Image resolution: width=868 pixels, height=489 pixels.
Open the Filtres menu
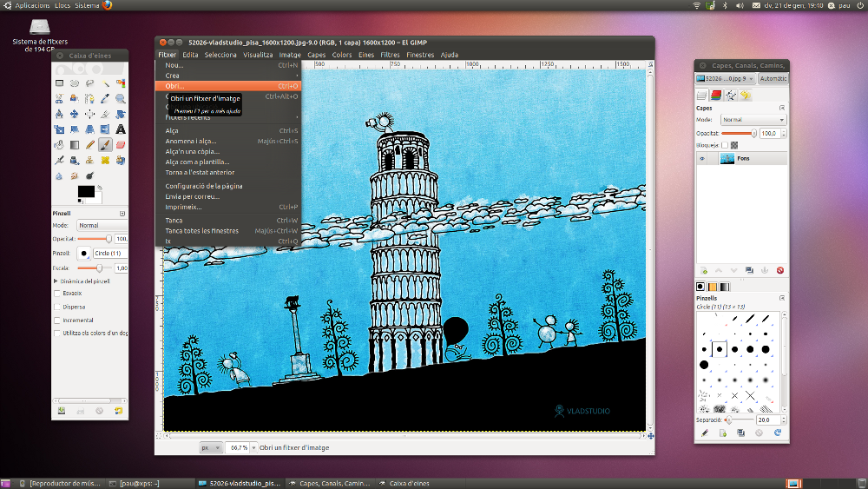point(390,55)
